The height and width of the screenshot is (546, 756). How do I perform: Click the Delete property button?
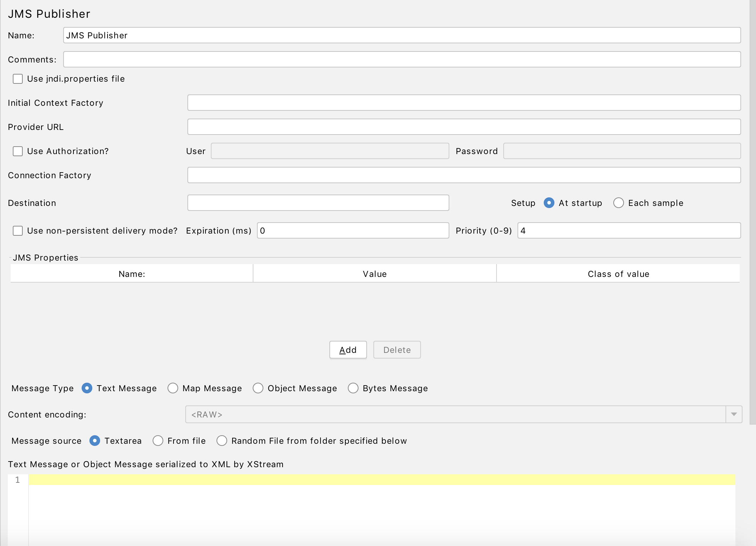(x=397, y=350)
